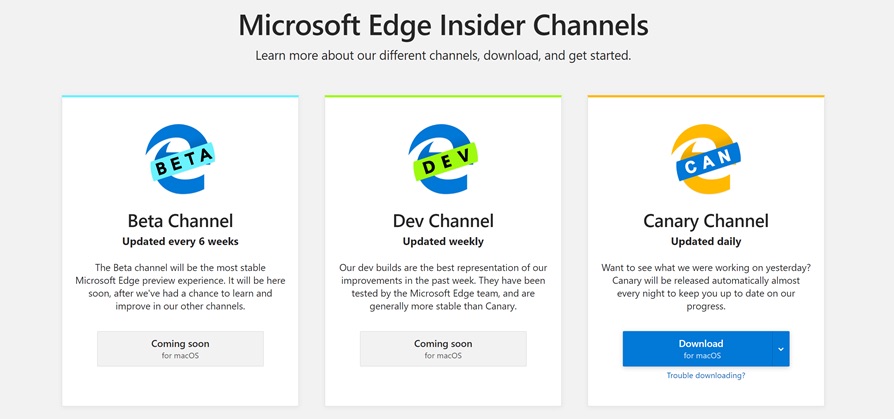Click the Dev channel Edge logo

443,157
